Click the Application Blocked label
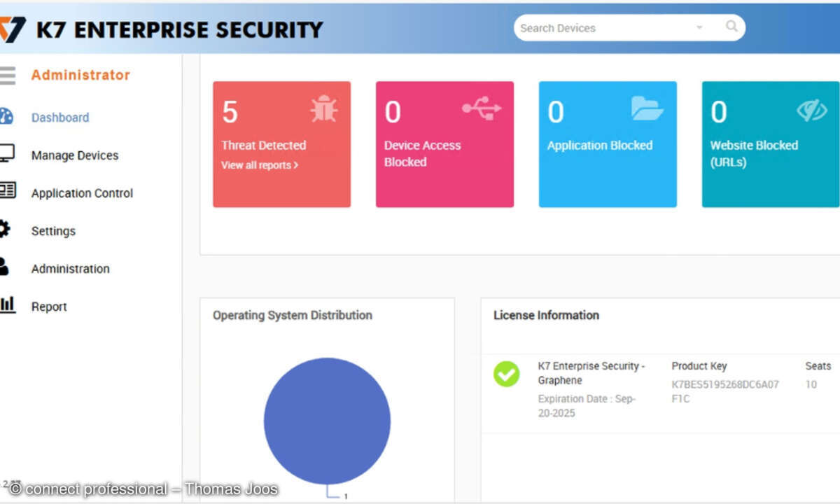The width and height of the screenshot is (840, 504). [600, 146]
